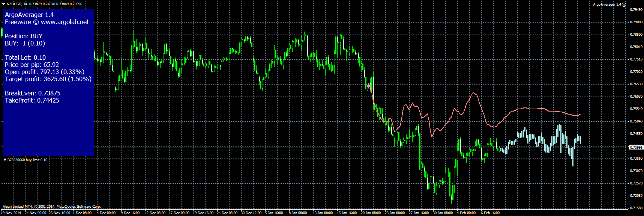Click time axis label '4 Feb 00:00'

point(466,213)
